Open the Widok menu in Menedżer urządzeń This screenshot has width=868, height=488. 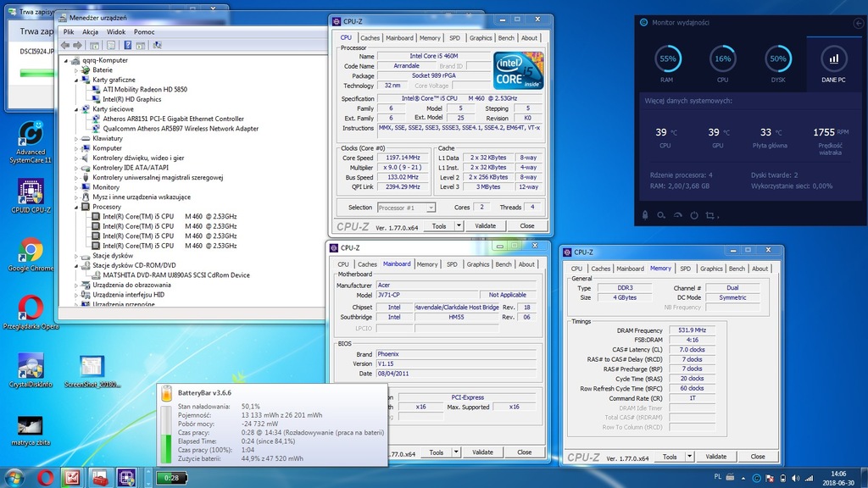click(x=115, y=32)
